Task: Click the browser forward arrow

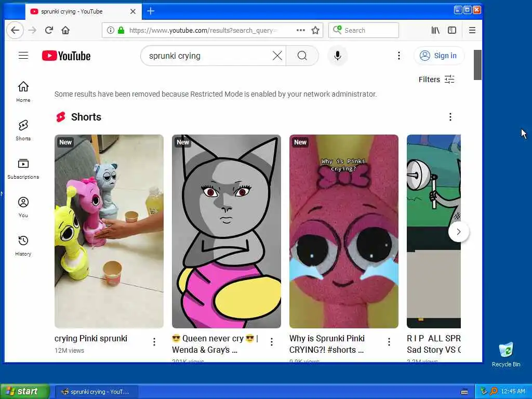Action: point(32,30)
